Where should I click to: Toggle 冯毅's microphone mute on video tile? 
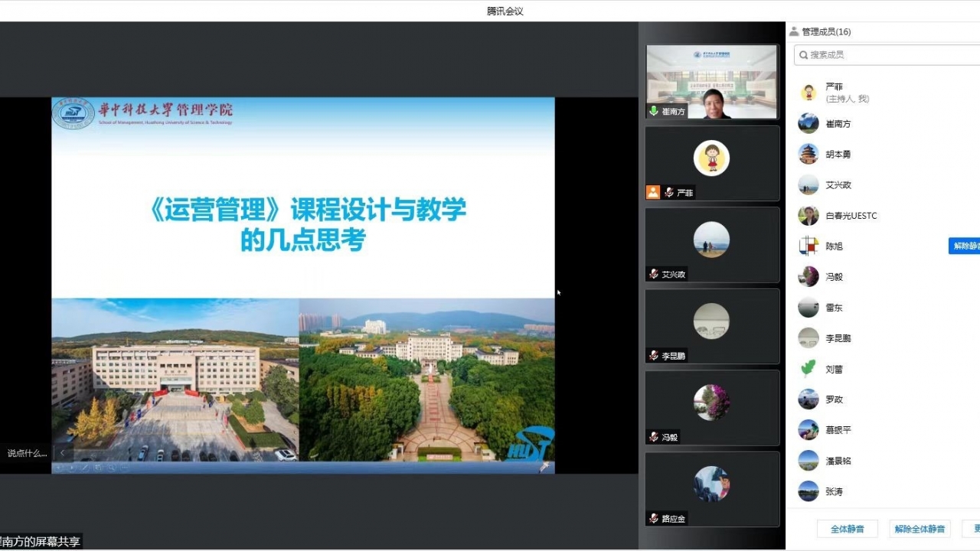(x=653, y=437)
